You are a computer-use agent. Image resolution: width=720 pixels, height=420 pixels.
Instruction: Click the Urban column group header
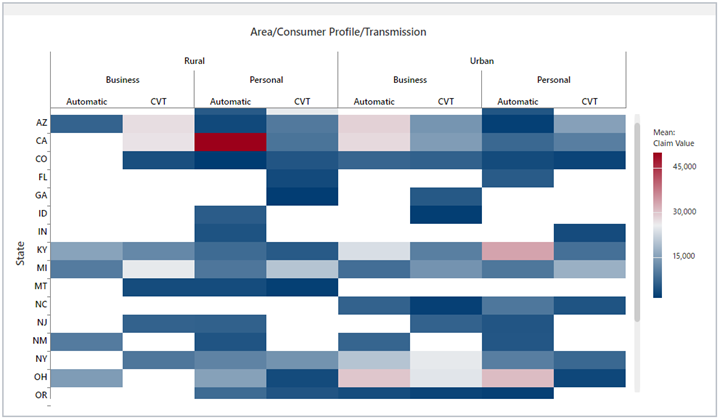pyautogui.click(x=481, y=60)
